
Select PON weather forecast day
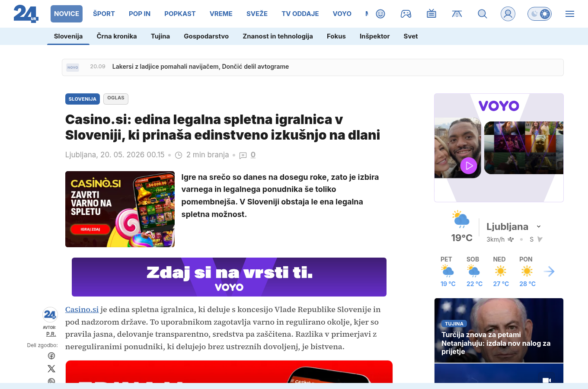(x=527, y=271)
